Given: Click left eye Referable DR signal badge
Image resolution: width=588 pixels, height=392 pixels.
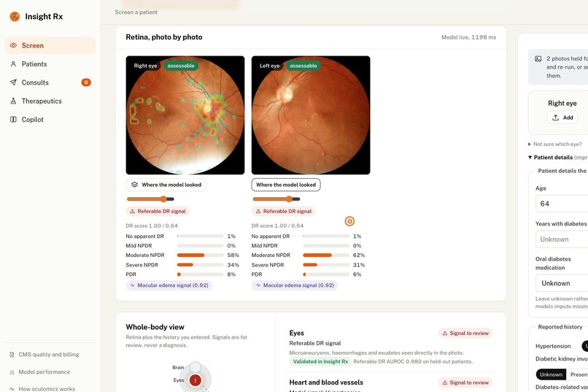Looking at the screenshot, I should 284,211.
